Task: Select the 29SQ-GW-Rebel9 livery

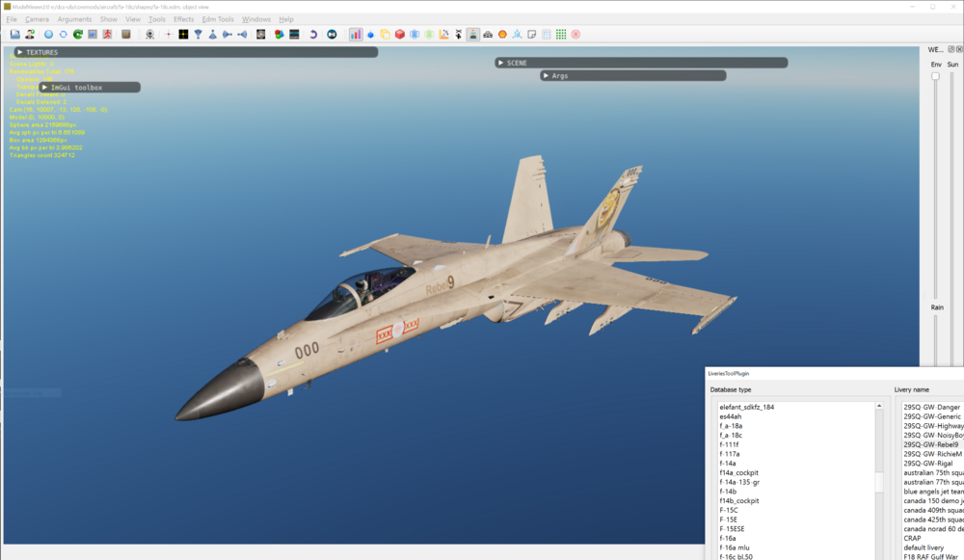Action: (929, 444)
